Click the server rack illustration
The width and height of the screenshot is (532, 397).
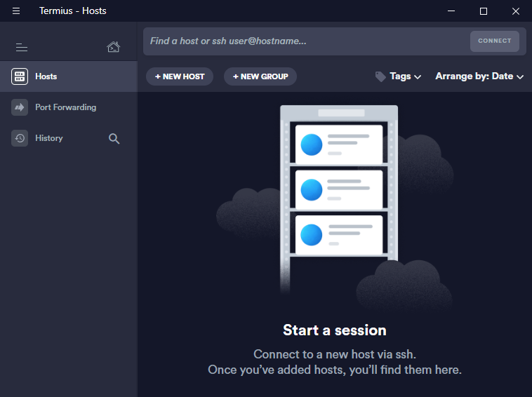[339, 198]
